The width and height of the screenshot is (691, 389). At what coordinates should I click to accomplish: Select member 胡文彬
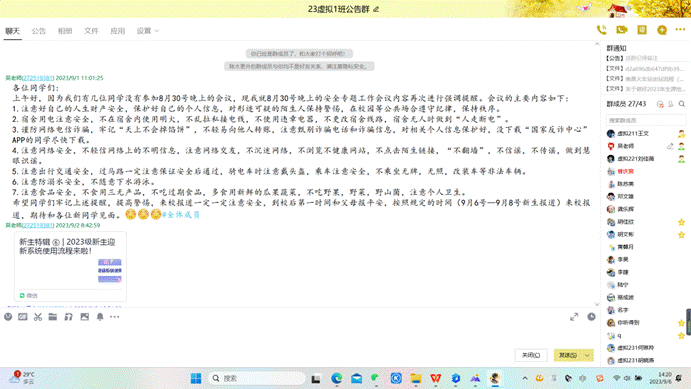(646, 234)
